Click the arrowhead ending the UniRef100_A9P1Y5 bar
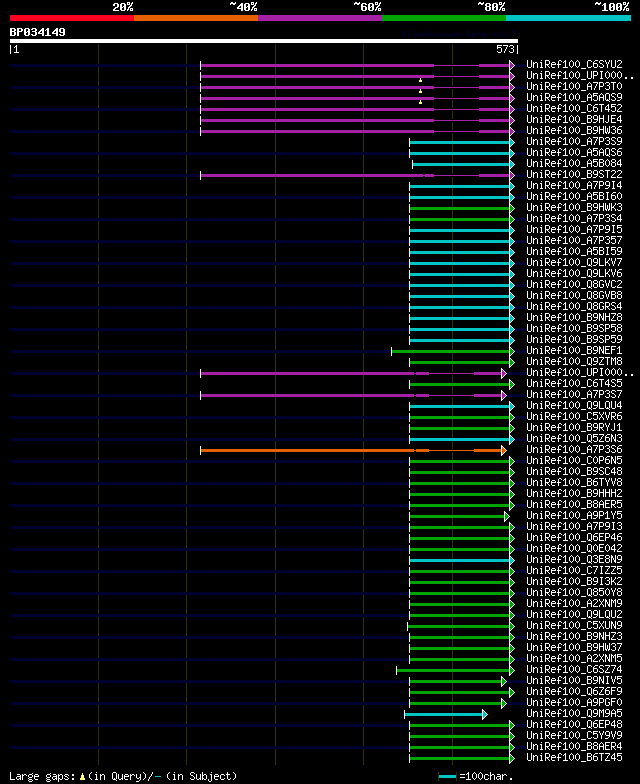 pos(507,516)
